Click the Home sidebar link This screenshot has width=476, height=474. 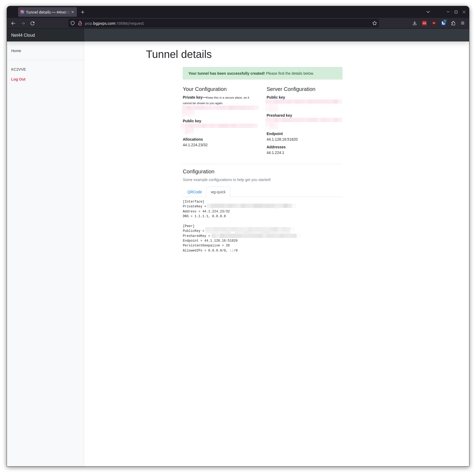pos(16,51)
